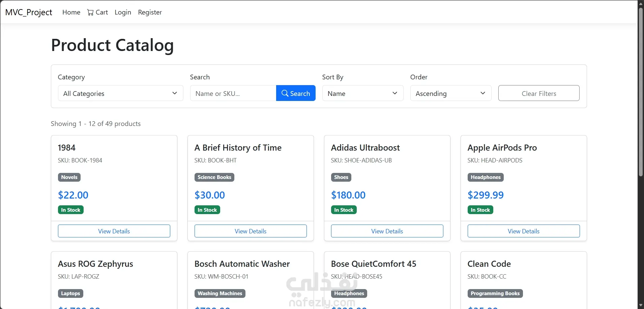This screenshot has width=644, height=309.
Task: Click the magnifier icon on Search button
Action: point(285,93)
